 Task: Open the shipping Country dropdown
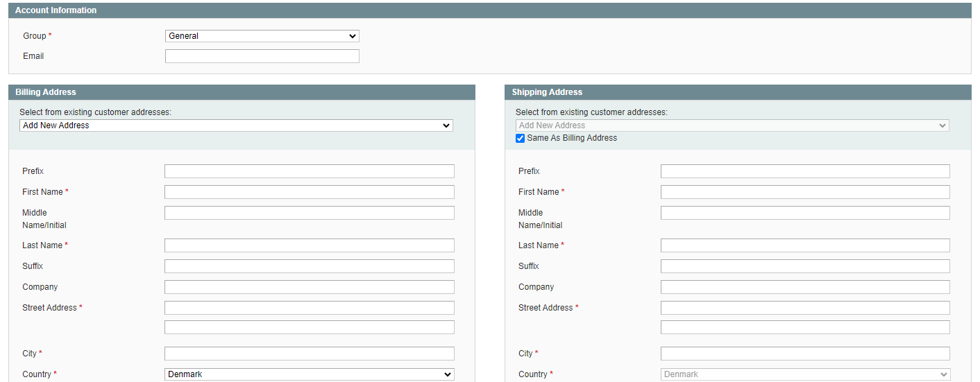tap(805, 374)
